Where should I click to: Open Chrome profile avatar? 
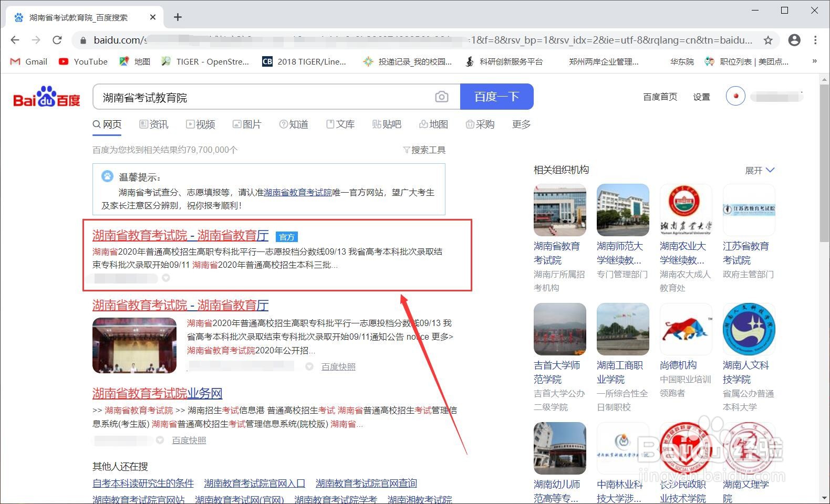(794, 40)
